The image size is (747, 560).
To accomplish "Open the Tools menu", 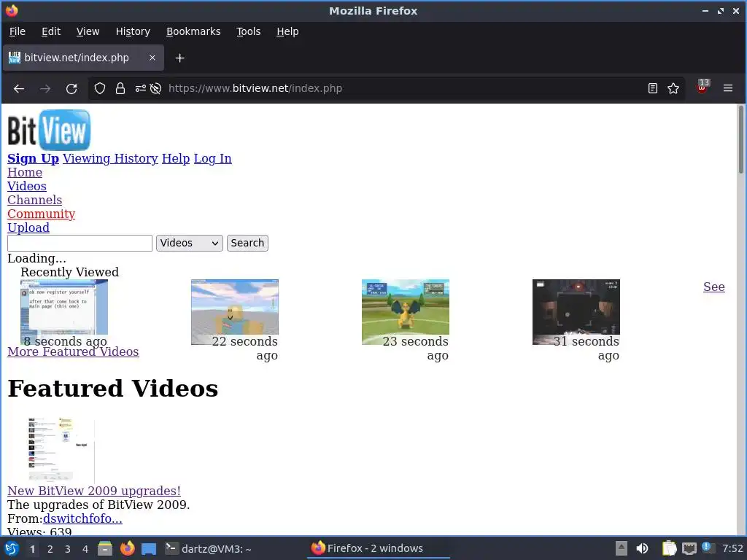I will click(249, 31).
